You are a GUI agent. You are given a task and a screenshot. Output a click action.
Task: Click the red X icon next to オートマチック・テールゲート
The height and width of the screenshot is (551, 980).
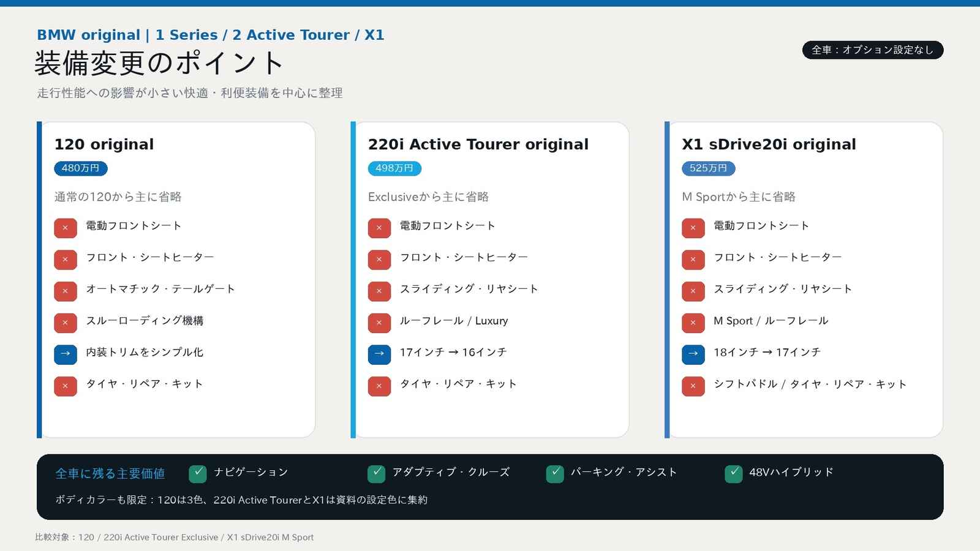[x=66, y=291]
